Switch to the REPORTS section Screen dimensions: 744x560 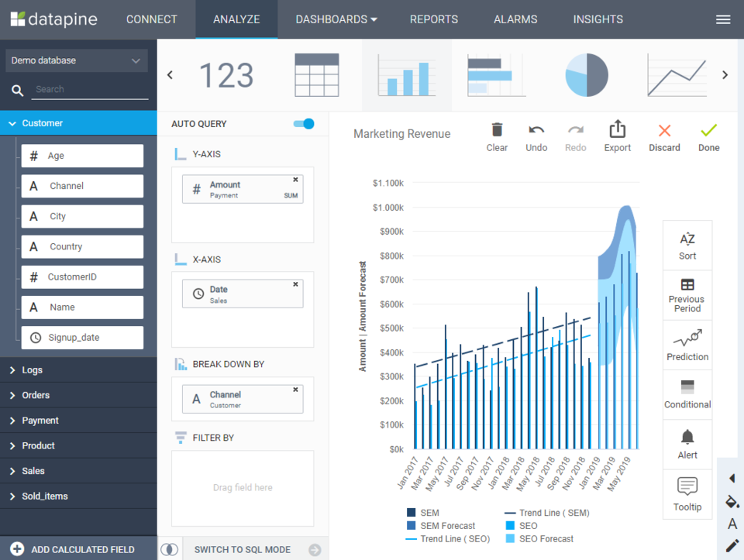coord(433,19)
